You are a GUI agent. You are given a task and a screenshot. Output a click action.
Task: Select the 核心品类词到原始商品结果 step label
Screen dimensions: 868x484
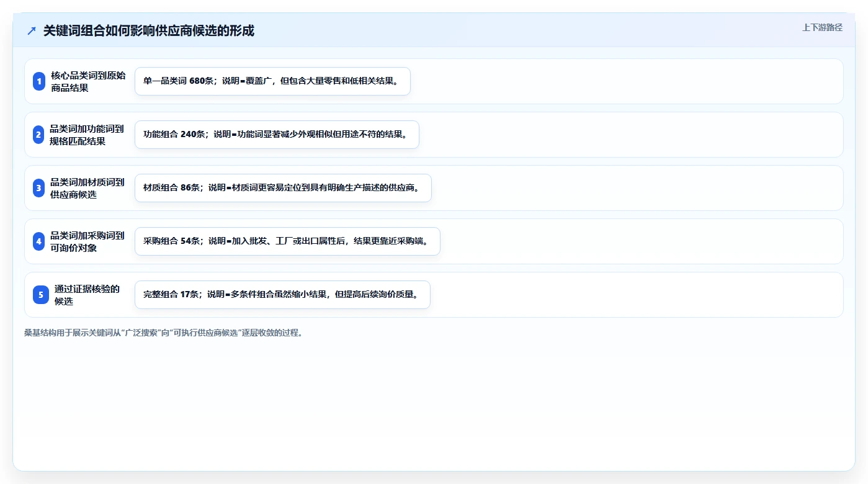[x=88, y=81]
